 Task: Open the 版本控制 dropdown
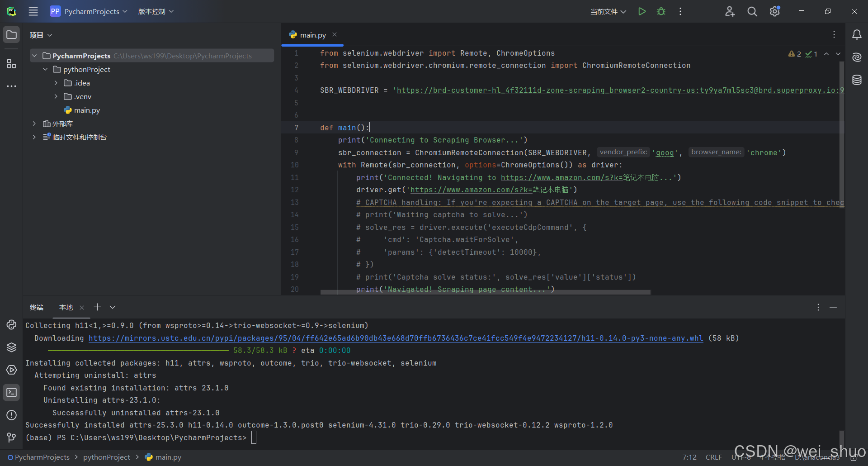pos(156,11)
